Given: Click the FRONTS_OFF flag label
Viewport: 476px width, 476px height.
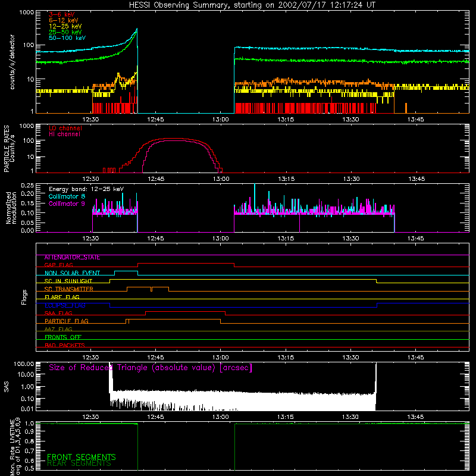Looking at the screenshot, I should coord(63,337).
